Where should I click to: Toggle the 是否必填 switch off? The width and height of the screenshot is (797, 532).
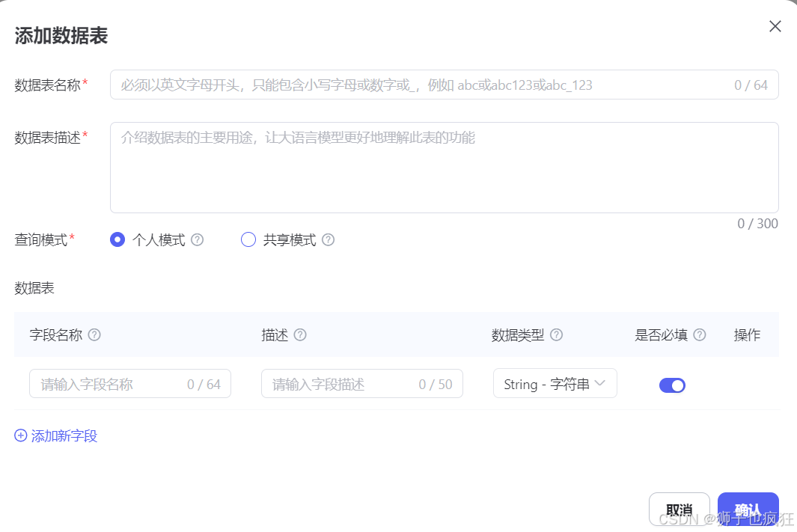(672, 385)
